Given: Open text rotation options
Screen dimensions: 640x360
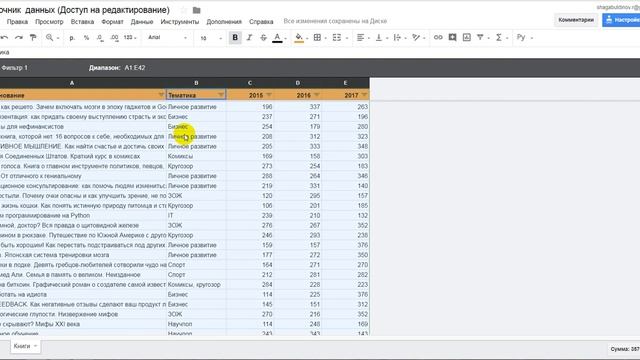Looking at the screenshot, I should click(x=418, y=38).
